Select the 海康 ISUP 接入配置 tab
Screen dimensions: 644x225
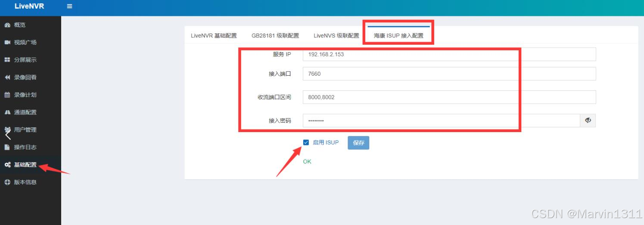[x=398, y=36]
